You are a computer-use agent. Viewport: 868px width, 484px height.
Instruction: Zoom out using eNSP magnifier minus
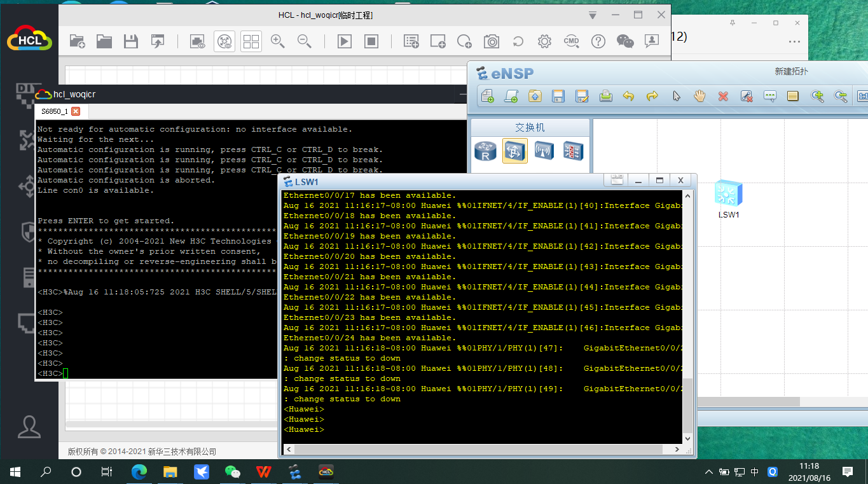841,96
